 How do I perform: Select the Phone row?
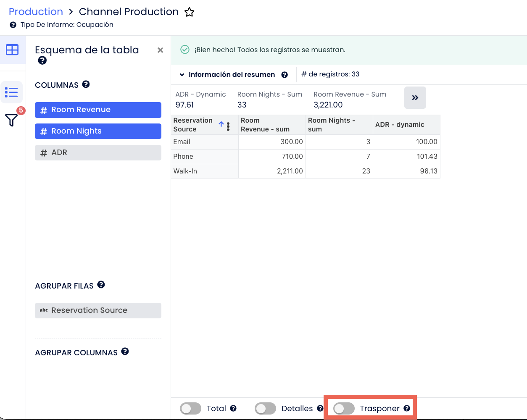[306, 157]
